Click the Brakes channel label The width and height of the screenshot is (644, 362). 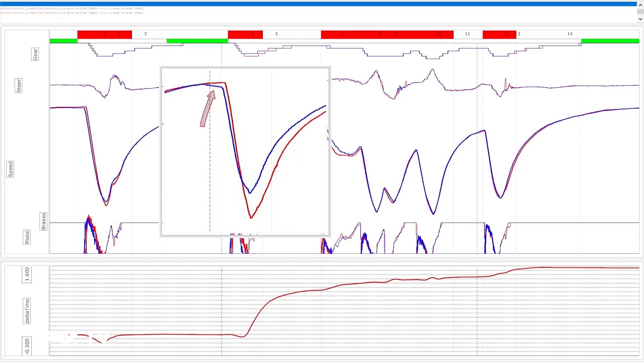point(43,221)
